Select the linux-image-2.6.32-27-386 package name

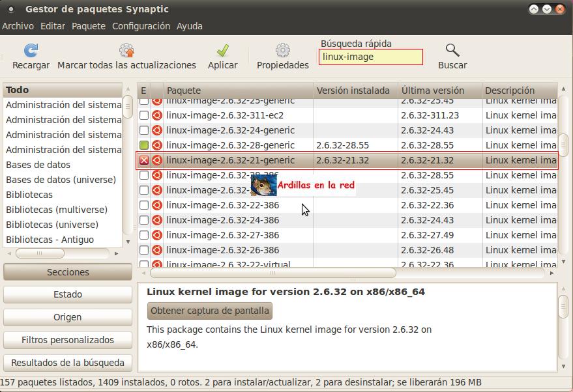coord(222,235)
